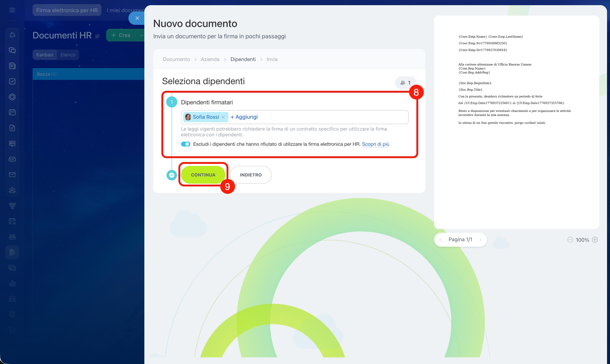The height and width of the screenshot is (364, 610).
Task: Expand the Crea button dropdown arrow
Action: pos(141,35)
